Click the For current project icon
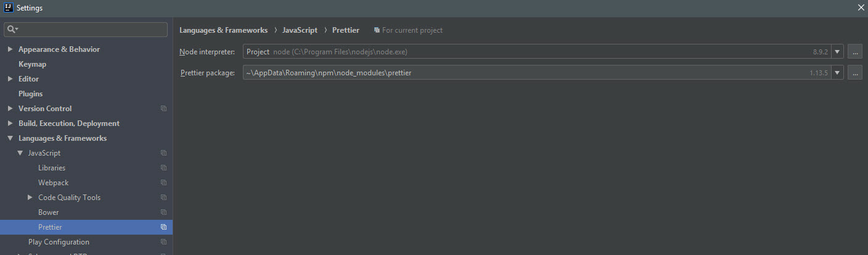This screenshot has width=868, height=255. pyautogui.click(x=377, y=30)
